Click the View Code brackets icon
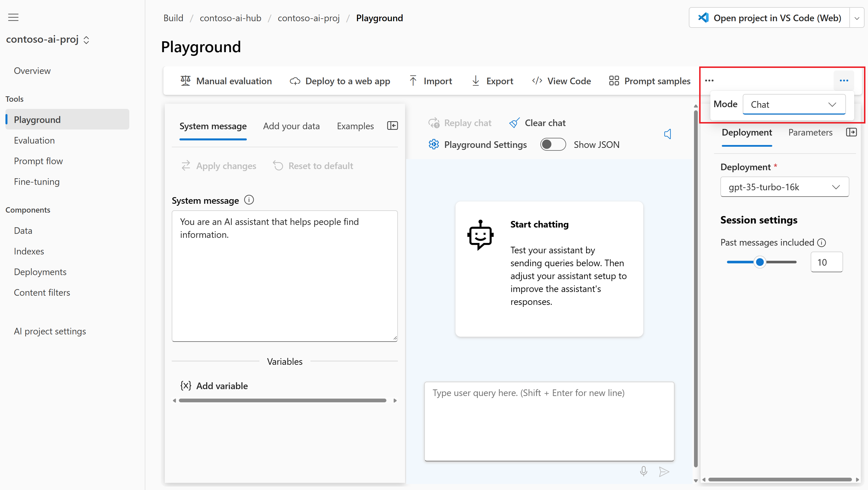868x490 pixels. pos(537,81)
